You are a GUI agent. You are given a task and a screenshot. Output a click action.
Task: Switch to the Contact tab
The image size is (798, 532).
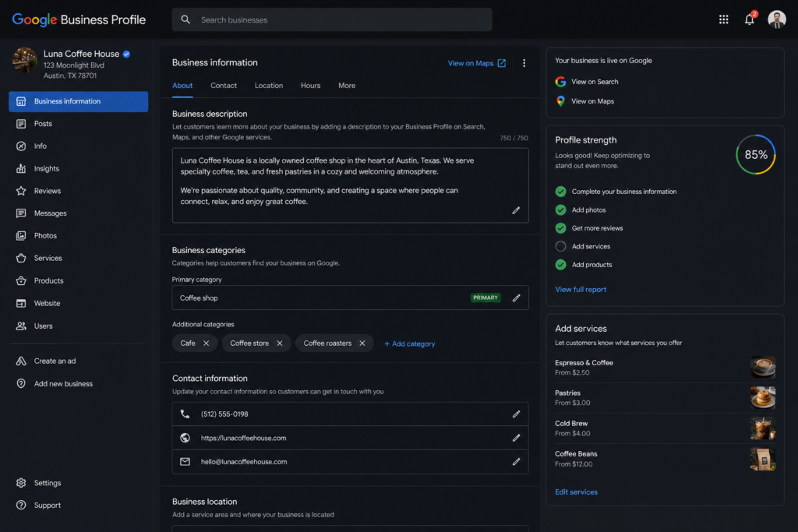tap(224, 86)
